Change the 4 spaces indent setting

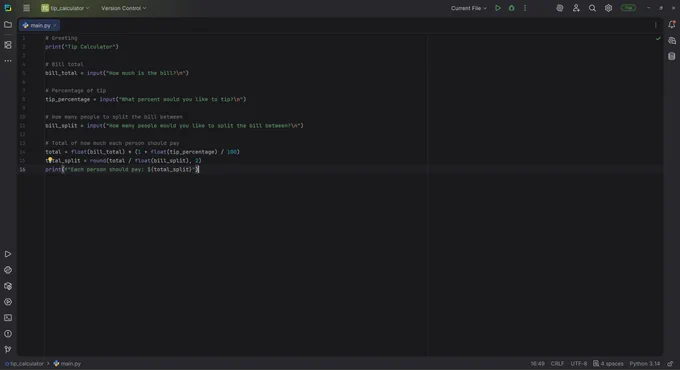[x=608, y=363]
